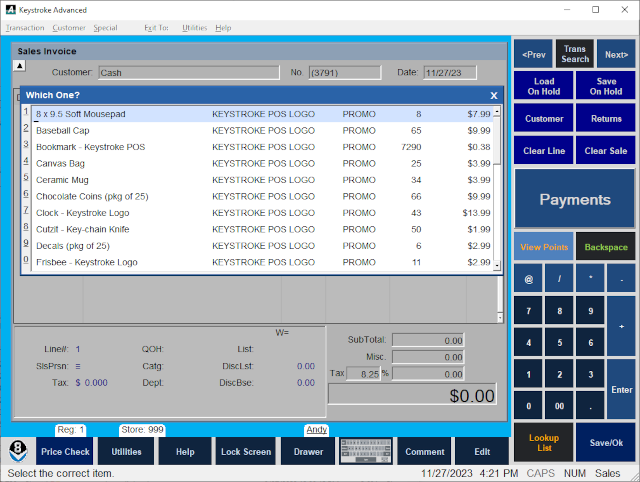Click the up arrow beside Sales Invoice
This screenshot has height=482, width=640.
pos(19,66)
